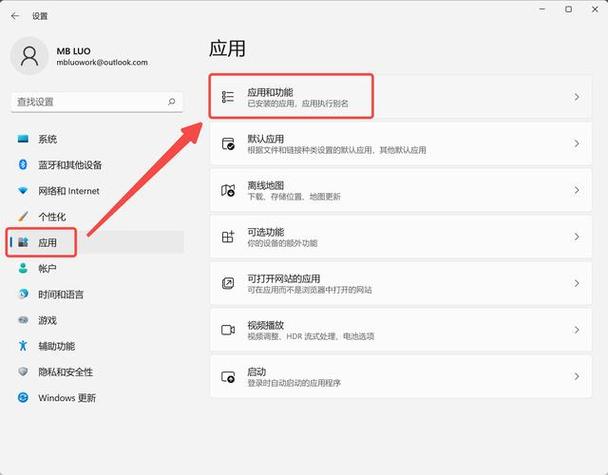Open the 视频播放 title
Viewport: 608px width, 475px height.
pyautogui.click(x=266, y=325)
